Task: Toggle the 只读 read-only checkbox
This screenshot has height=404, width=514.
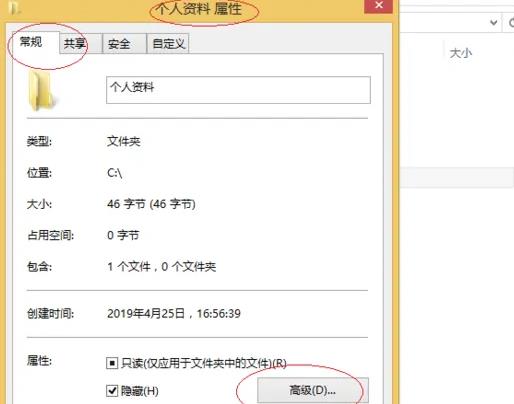Action: [112, 363]
